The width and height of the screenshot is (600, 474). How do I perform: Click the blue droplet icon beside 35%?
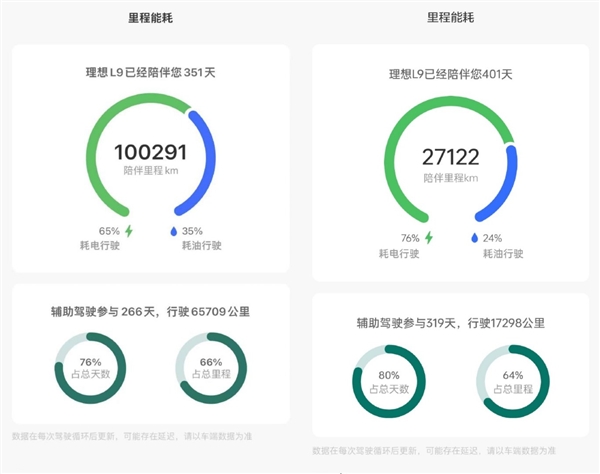tap(173, 231)
